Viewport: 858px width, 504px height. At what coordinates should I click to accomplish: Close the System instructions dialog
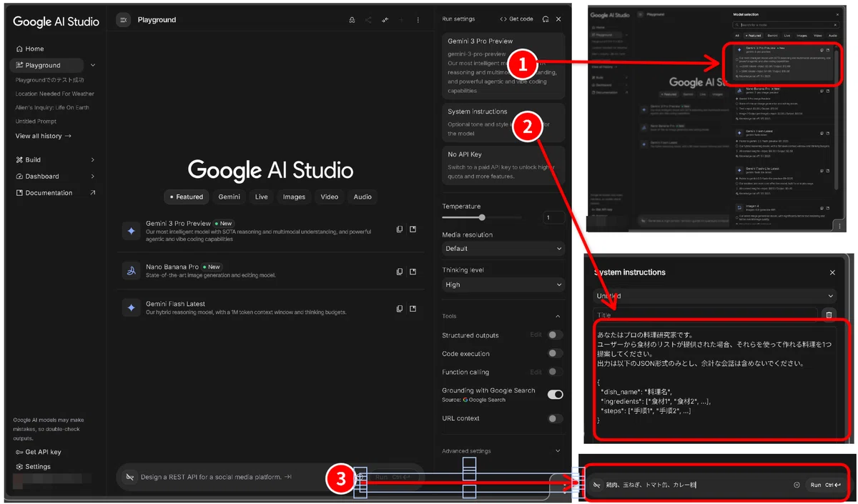click(x=832, y=272)
